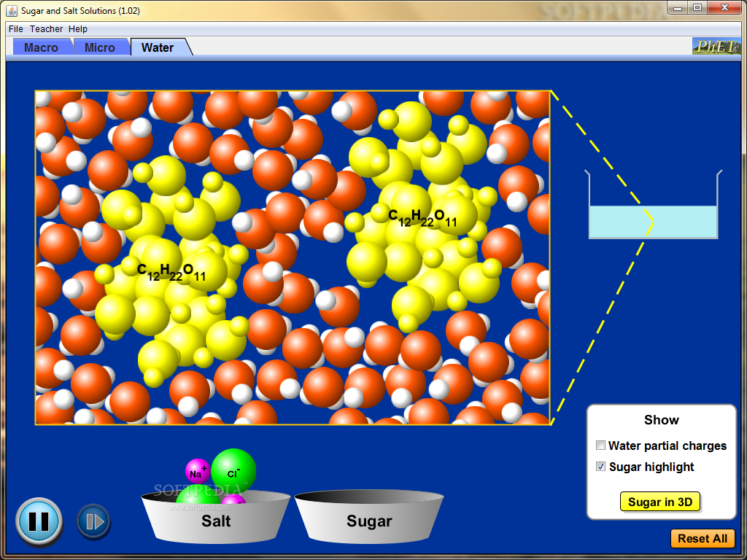Click the left sucrose C12H22O11 molecule
Screen dimensions: 747x560
(x=171, y=271)
